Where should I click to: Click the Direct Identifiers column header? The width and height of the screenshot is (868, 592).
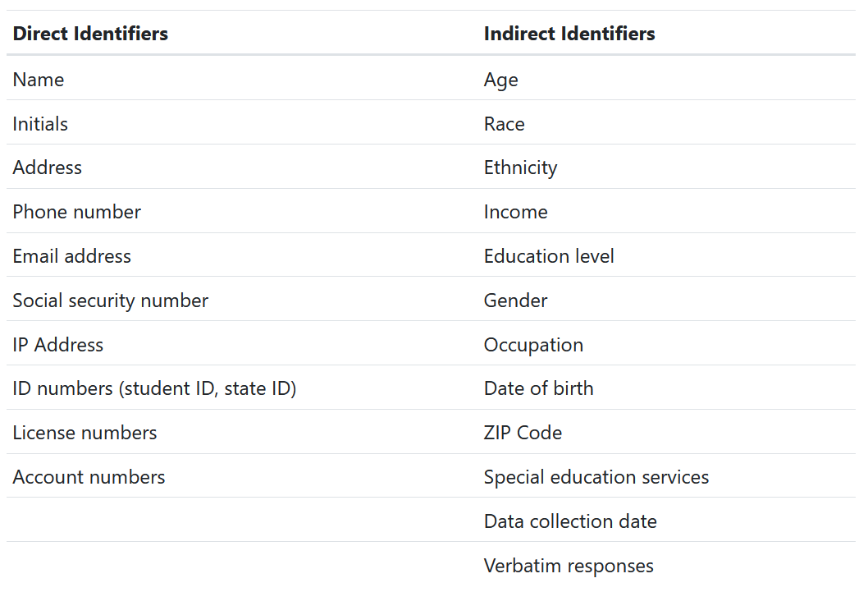click(90, 34)
